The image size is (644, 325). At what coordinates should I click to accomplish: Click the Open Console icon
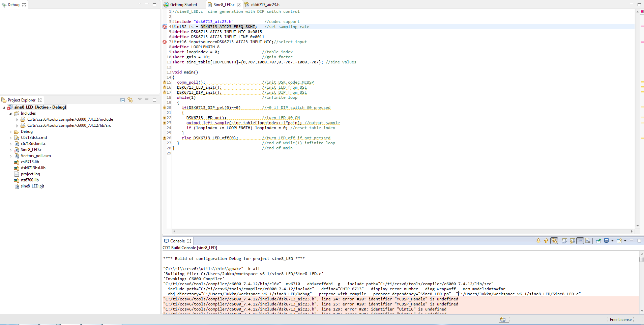point(619,241)
